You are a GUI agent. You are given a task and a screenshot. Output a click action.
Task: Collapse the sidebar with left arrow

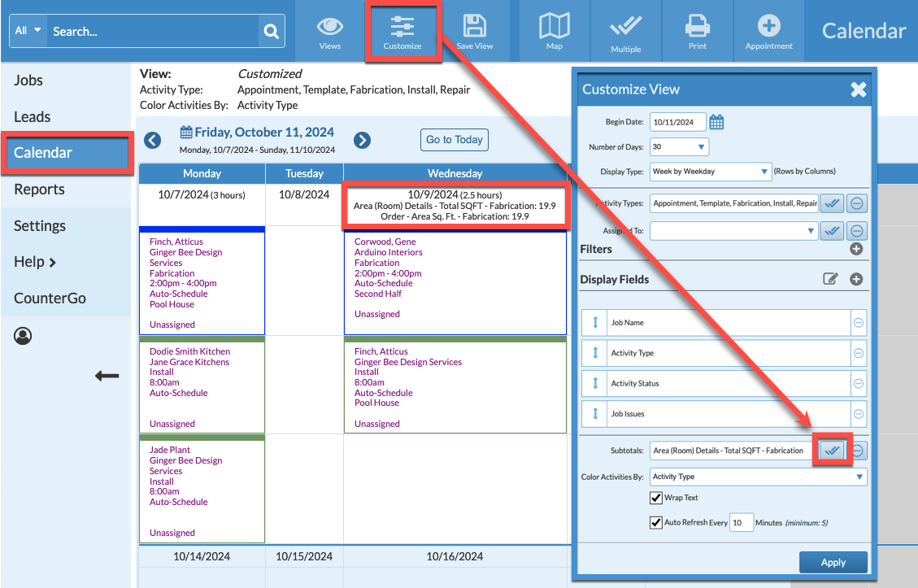pos(107,376)
